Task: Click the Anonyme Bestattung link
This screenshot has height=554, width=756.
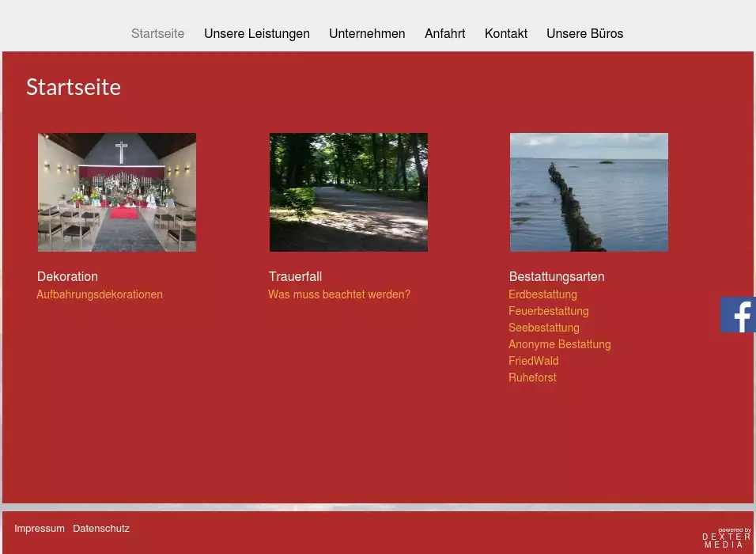Action: [559, 344]
